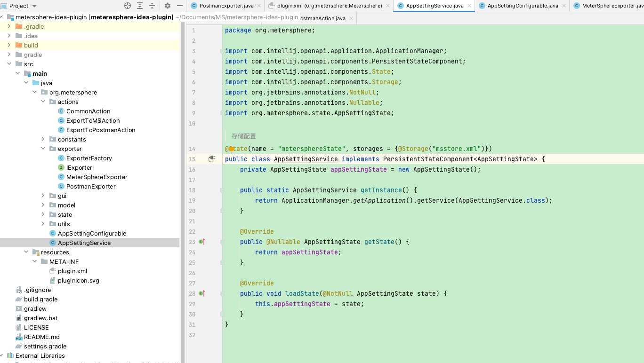Open settings.gradle file

pos(45,346)
